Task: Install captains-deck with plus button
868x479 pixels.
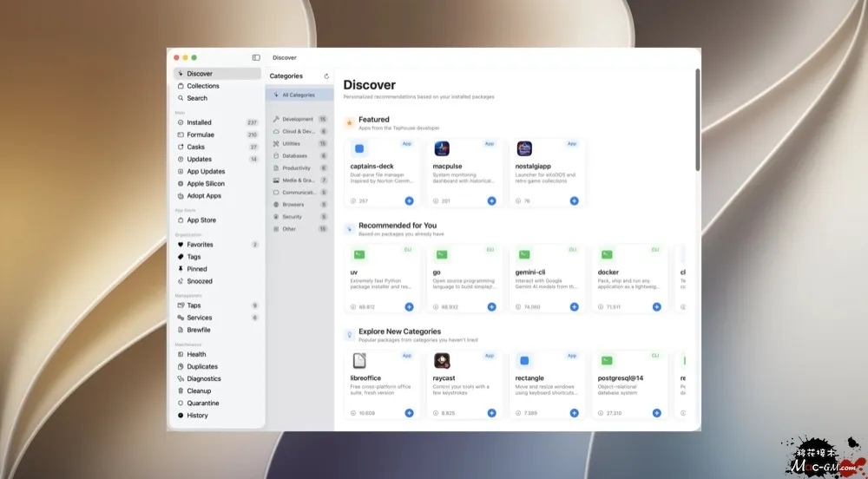Action: (409, 200)
